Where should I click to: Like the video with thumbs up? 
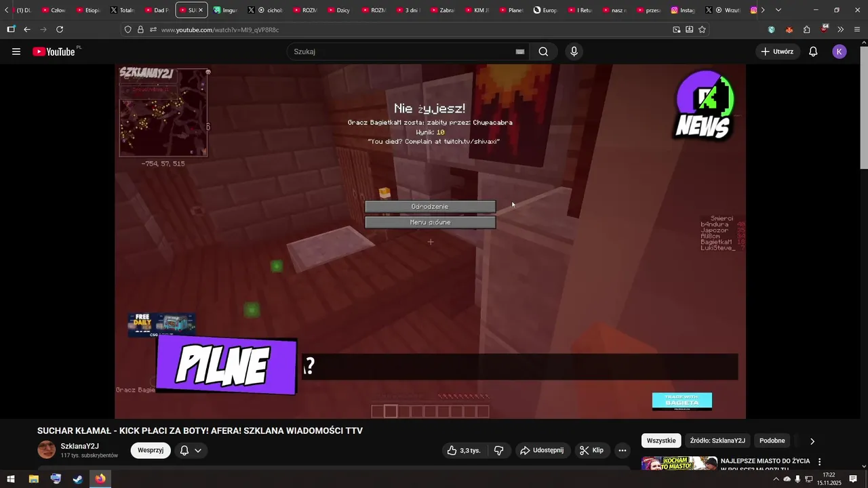pos(464,450)
